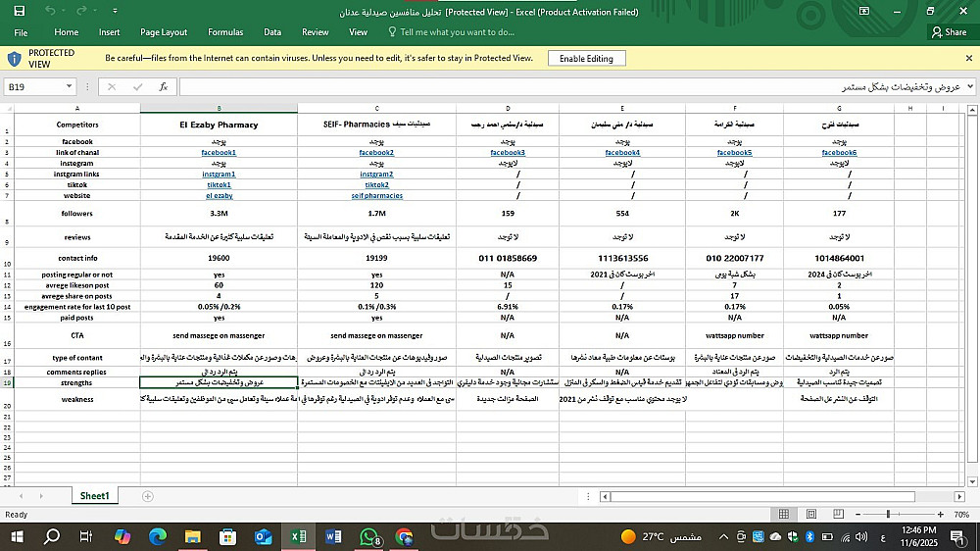Click horizontal scrollbar right arrow
Image resolution: width=980 pixels, height=551 pixels.
pos(959,496)
